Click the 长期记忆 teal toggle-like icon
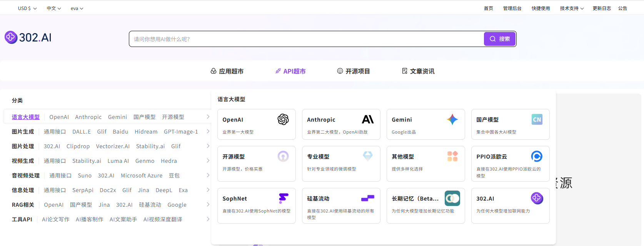644x246 pixels. [452, 198]
